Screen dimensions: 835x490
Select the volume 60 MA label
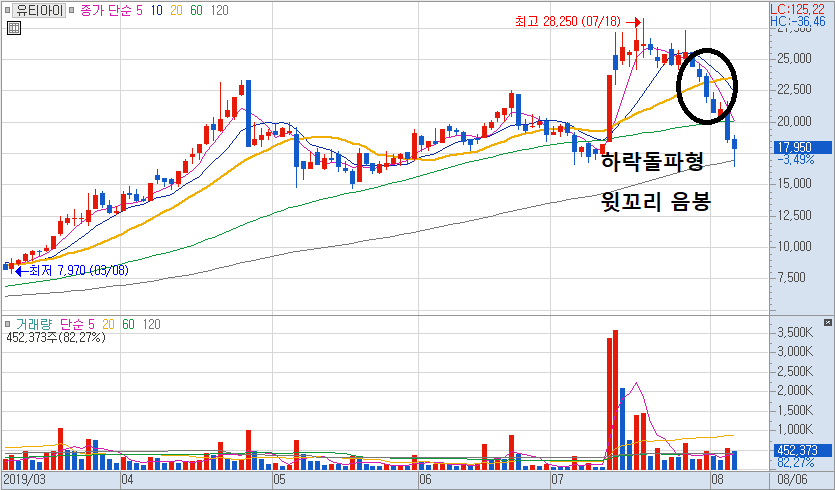[x=128, y=324]
